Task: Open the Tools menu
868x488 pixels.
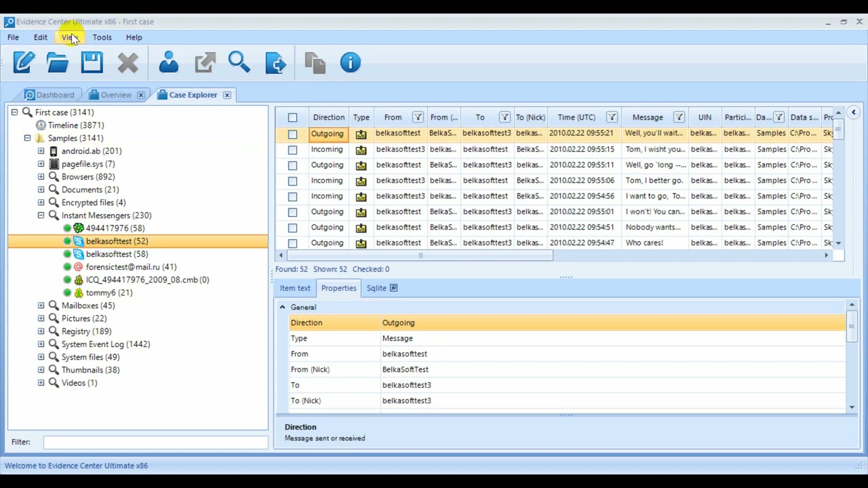Action: click(102, 37)
